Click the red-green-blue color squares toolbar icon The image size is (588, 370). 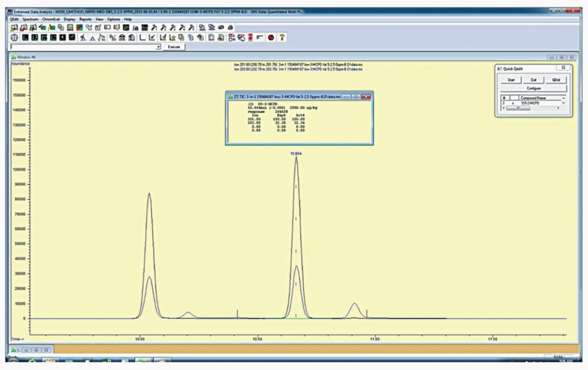(80, 27)
